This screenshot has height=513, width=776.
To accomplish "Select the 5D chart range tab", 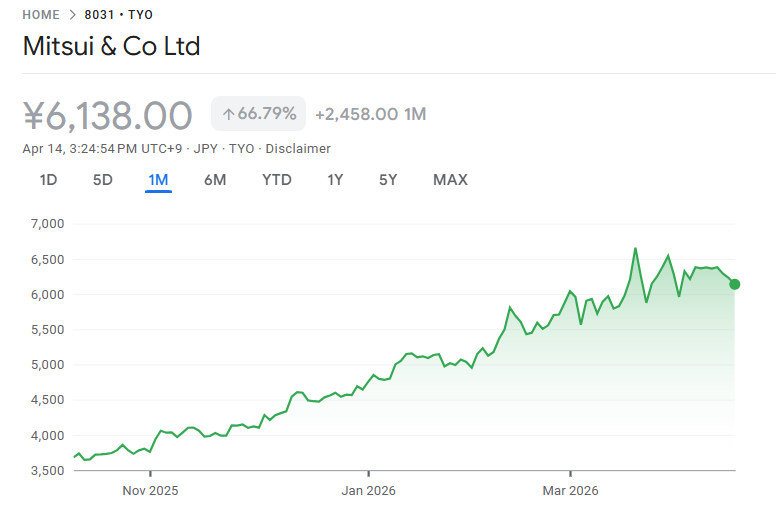I will point(103,180).
